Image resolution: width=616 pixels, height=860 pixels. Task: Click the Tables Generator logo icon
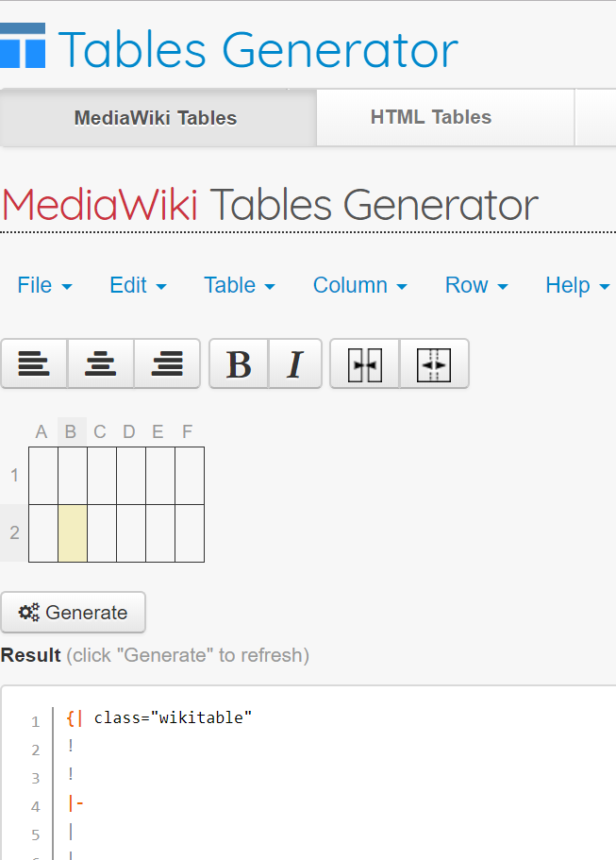[x=23, y=46]
